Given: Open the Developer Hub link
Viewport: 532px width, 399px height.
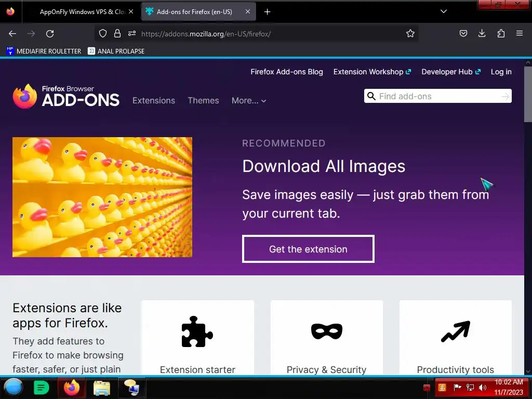Looking at the screenshot, I should tap(451, 72).
